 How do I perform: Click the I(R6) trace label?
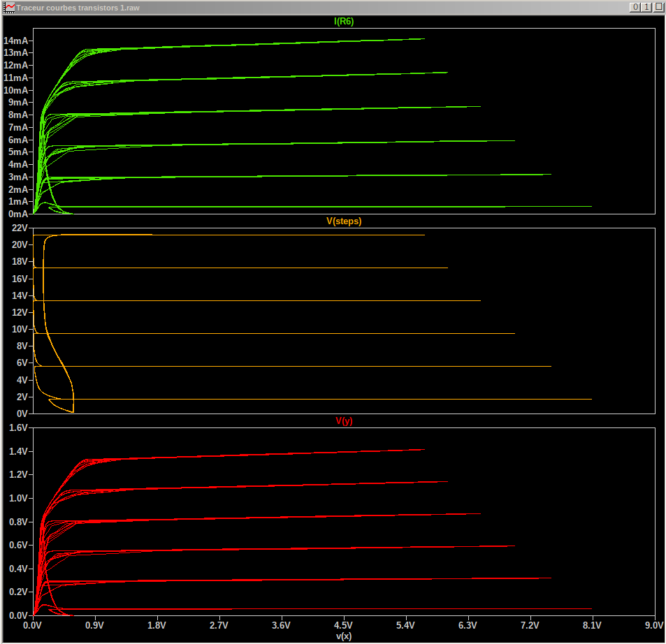coord(344,21)
